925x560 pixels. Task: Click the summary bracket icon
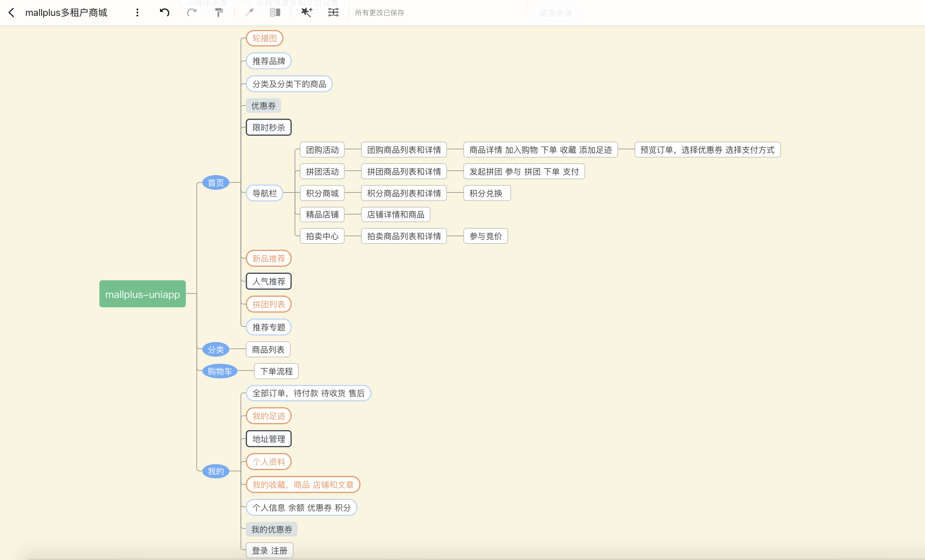pos(275,13)
